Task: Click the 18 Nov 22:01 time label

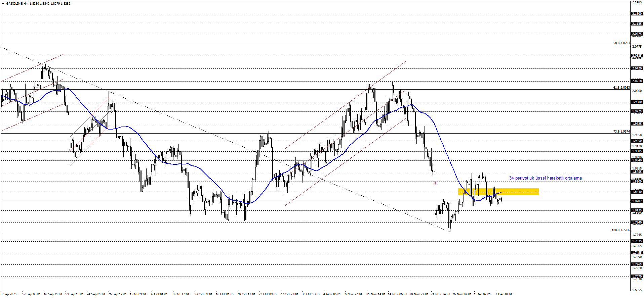Action: click(418, 294)
